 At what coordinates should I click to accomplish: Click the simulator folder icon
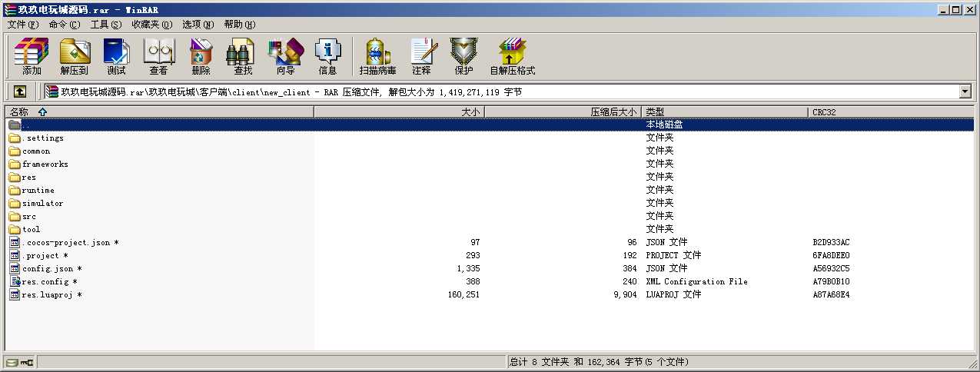coord(15,204)
